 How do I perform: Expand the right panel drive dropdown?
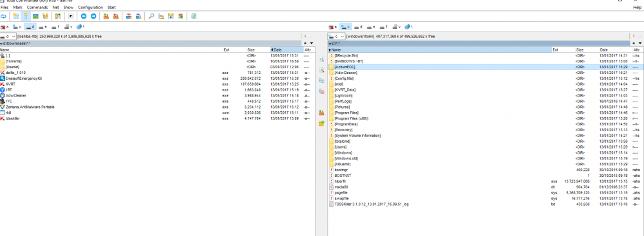click(x=342, y=37)
